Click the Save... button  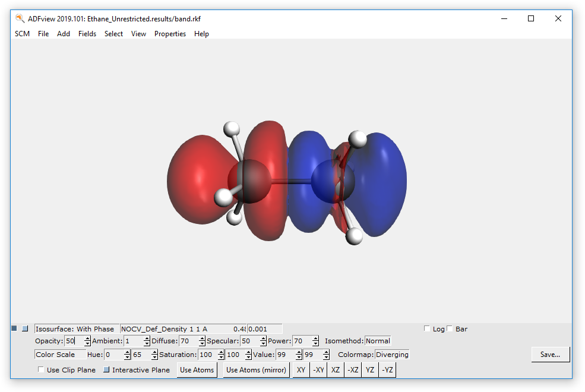point(550,354)
